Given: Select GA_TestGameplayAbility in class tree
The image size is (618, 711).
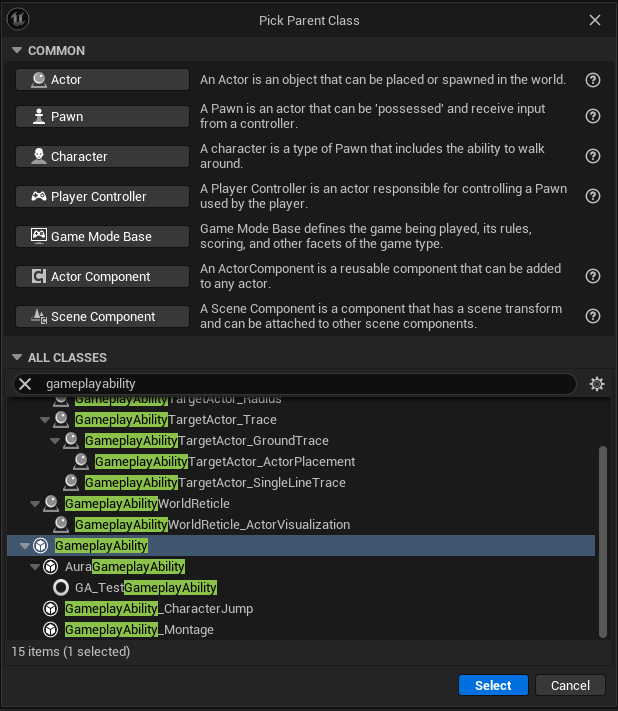Looking at the screenshot, I should point(145,588).
